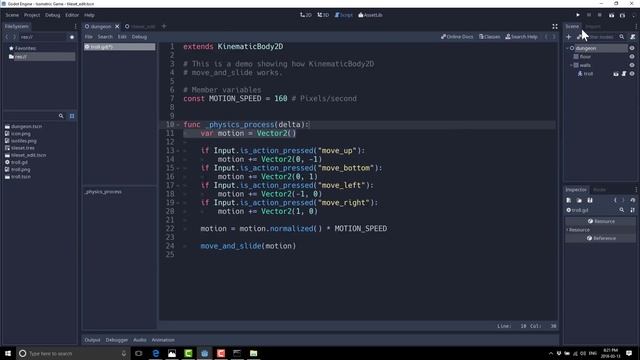The image size is (640, 360).
Task: Toggle visibility of dungeon node
Action: click(632, 48)
